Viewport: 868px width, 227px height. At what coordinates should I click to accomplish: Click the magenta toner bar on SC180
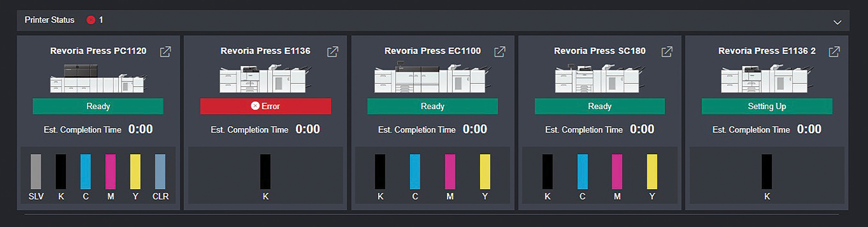[x=617, y=171]
